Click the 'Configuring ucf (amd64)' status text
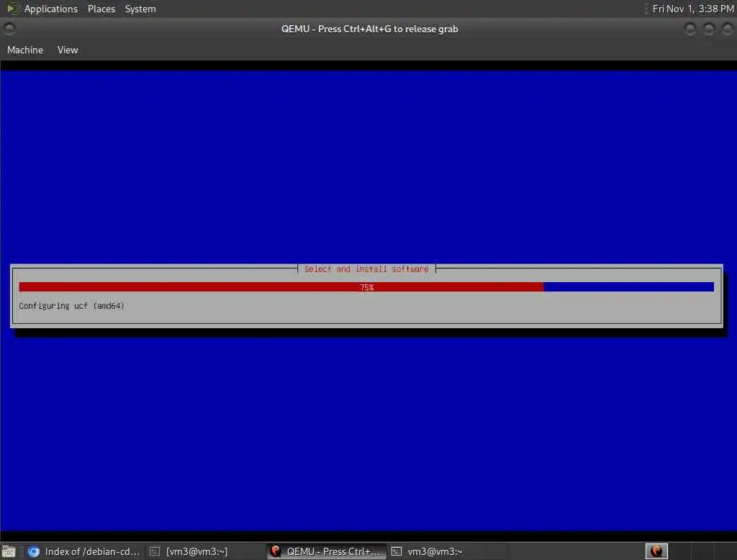737x560 pixels. tap(71, 306)
